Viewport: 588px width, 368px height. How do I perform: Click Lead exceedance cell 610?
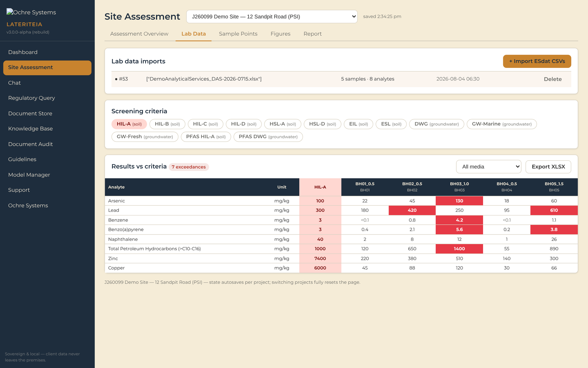554,210
